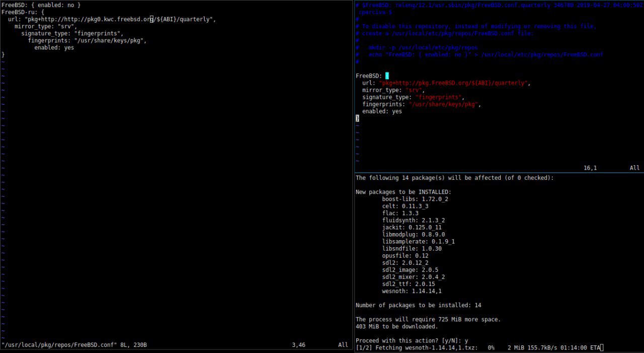The image size is (644, 353).
Task: Click 'mirror_type: "srv"' in the right pane
Action: coord(393,90)
